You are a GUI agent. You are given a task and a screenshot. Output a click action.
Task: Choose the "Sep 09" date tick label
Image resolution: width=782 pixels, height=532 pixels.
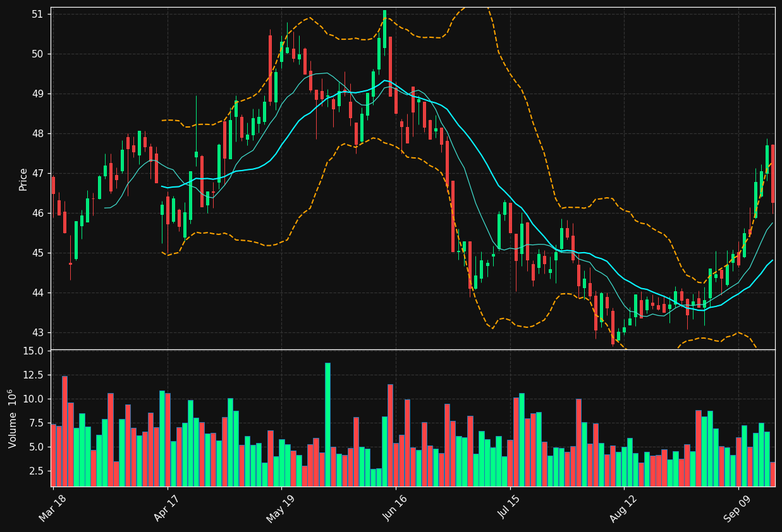click(x=737, y=509)
